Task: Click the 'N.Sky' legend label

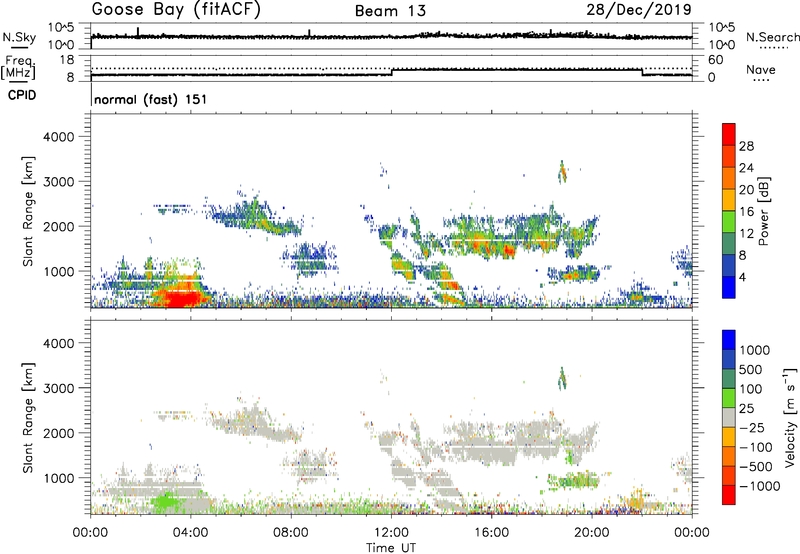Action: click(19, 37)
